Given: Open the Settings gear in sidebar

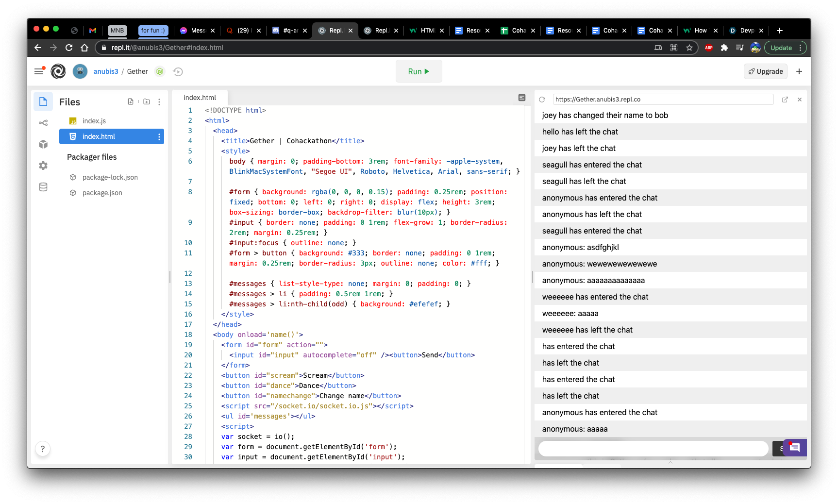Looking at the screenshot, I should point(43,166).
